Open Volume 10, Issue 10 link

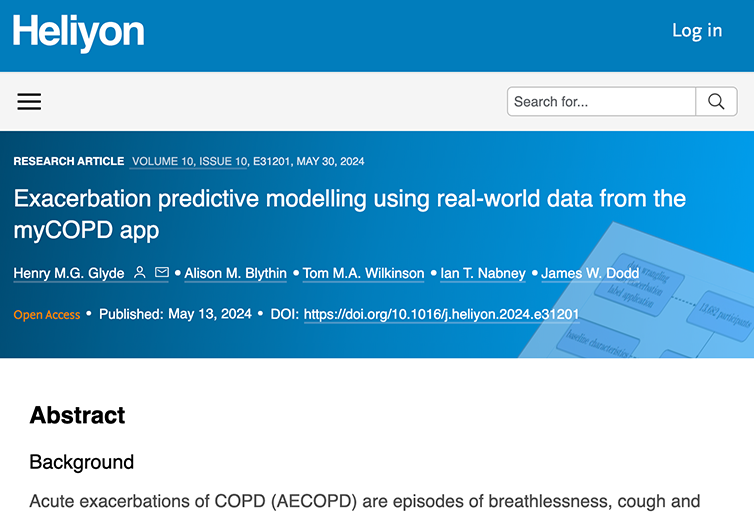[189, 161]
